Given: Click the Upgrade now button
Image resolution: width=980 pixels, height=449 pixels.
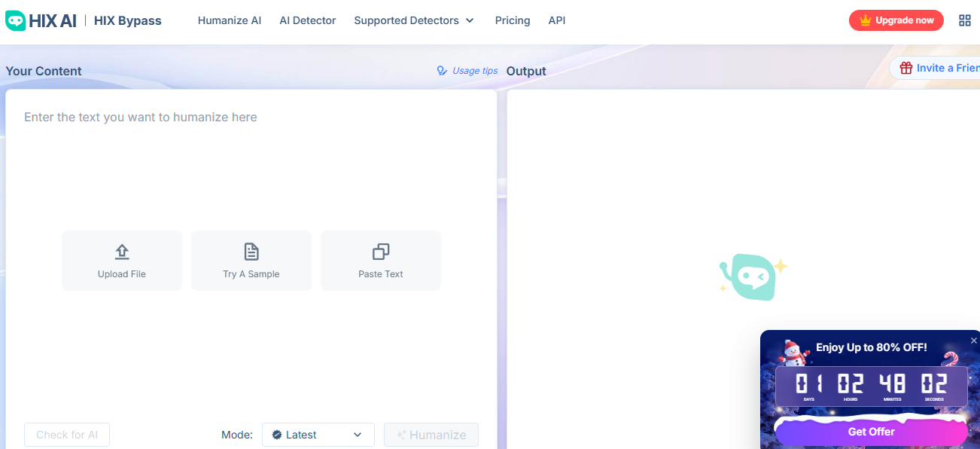Looking at the screenshot, I should 896,20.
